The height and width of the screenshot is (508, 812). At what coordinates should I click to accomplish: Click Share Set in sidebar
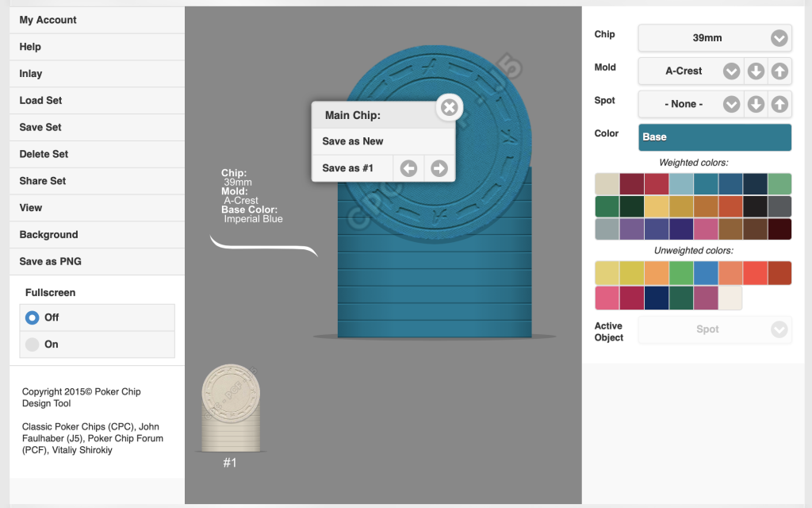click(x=97, y=181)
